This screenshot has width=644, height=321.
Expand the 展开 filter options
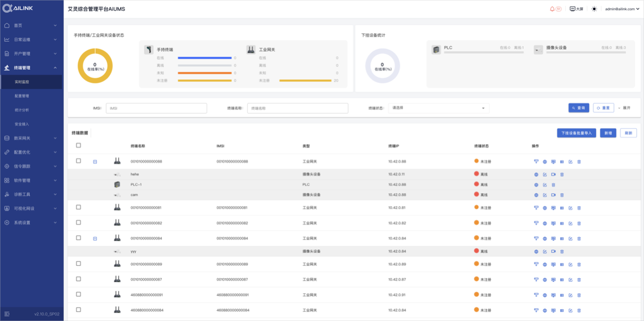(x=624, y=108)
